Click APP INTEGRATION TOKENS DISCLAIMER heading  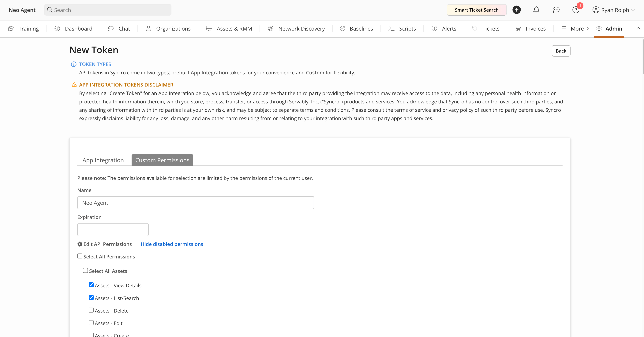click(x=126, y=85)
